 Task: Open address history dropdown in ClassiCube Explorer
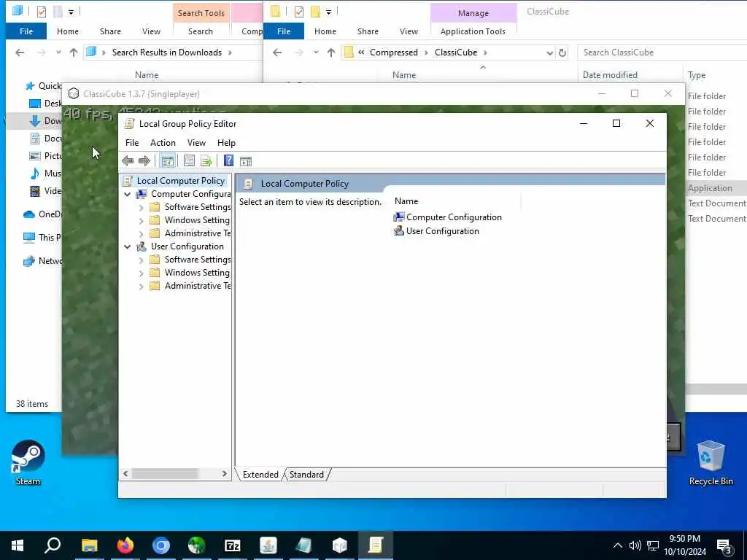pyautogui.click(x=549, y=52)
